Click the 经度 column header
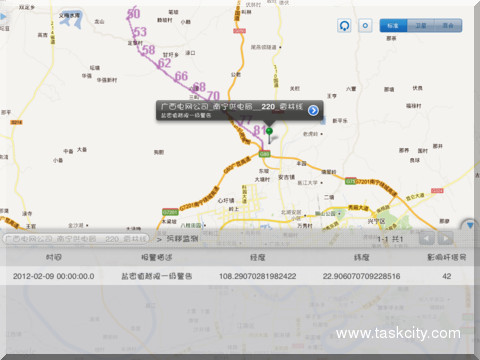Viewport: 480px width, 360px height. pos(258,257)
